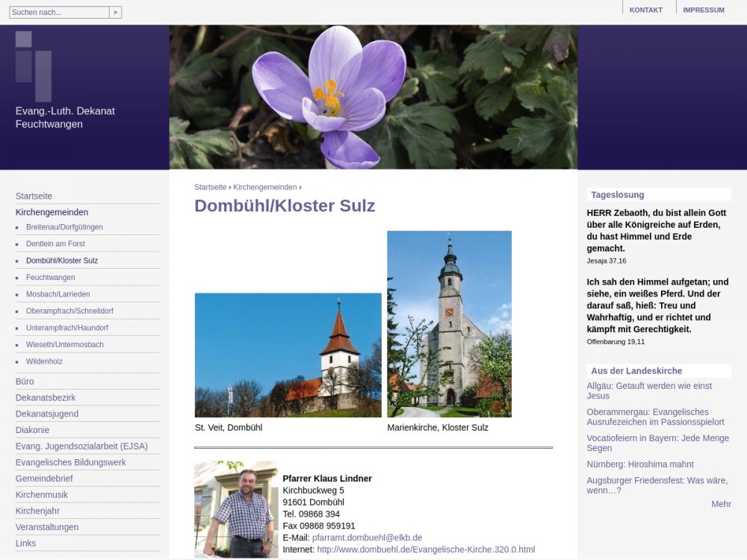This screenshot has width=747, height=560.
Task: Click the St. Veit Dombühl church photo
Action: (x=288, y=355)
